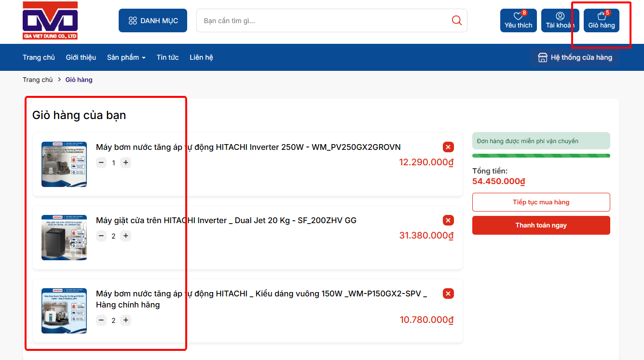Screen dimensions: 644x360
Task: Open the 150W WM-P150GX2-SPV product title
Action: tap(261, 299)
